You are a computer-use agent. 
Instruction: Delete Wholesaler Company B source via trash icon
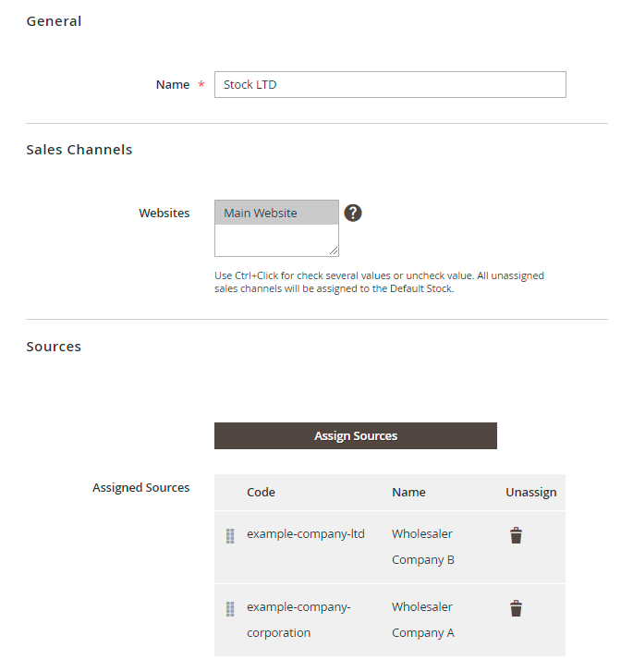[516, 535]
